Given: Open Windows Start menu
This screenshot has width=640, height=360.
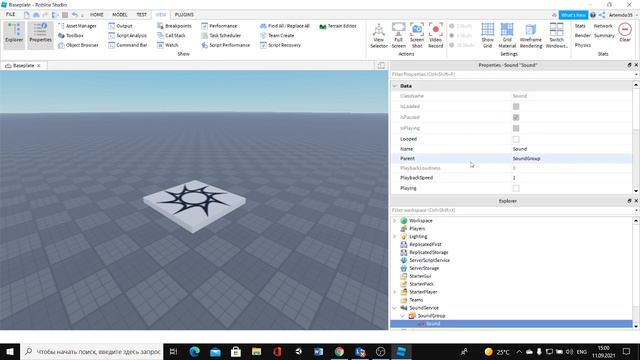Looking at the screenshot, I should pos(10,351).
